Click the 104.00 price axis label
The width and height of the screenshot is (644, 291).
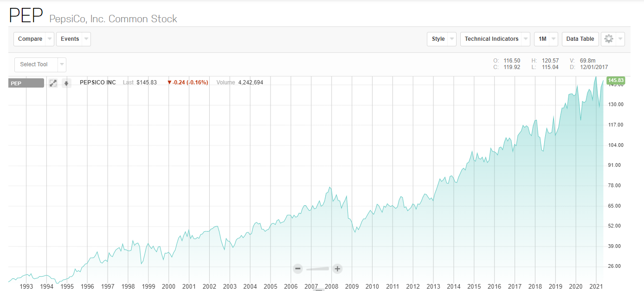(x=616, y=145)
